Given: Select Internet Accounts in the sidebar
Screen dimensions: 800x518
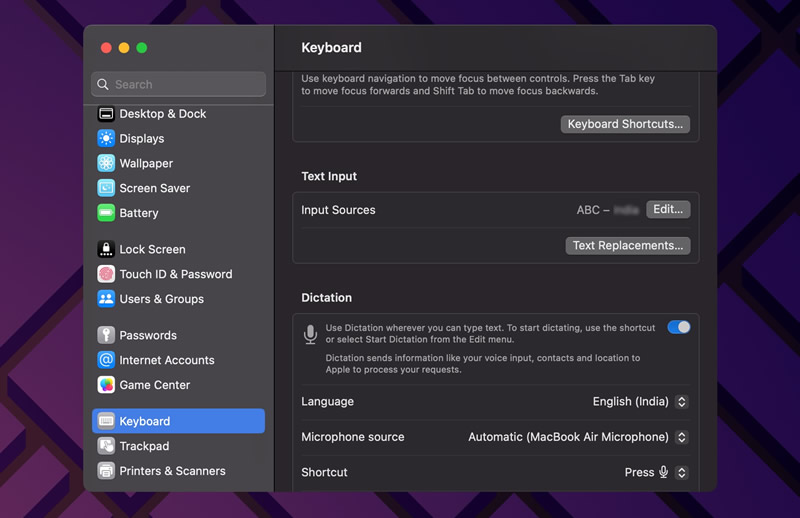Looking at the screenshot, I should pyautogui.click(x=179, y=360).
